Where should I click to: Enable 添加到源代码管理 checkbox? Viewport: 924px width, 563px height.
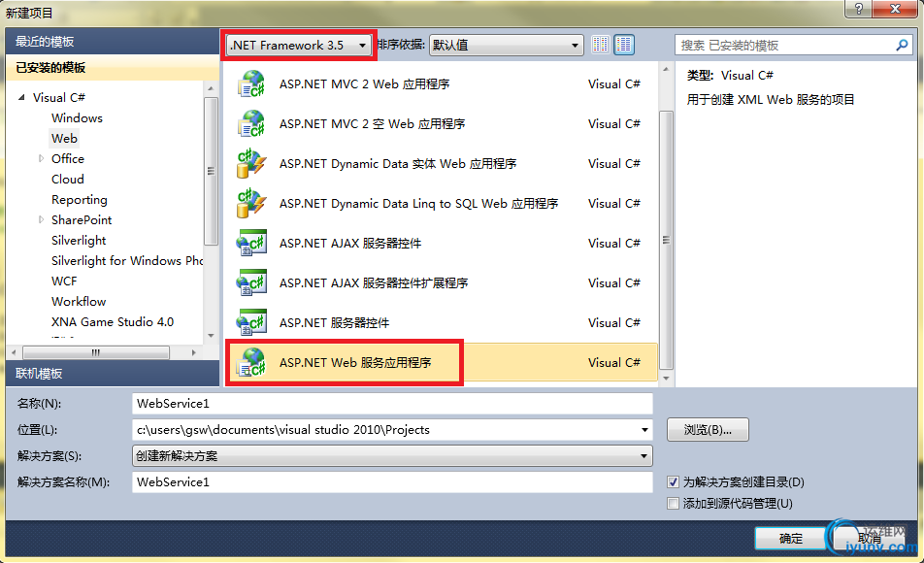point(673,504)
